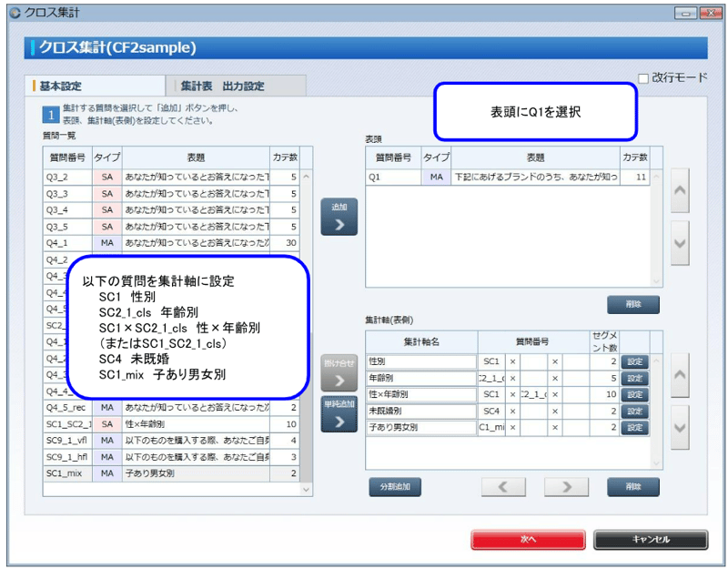Click the left arrow below the 集計軸 table
This screenshot has height=569, width=728.
(x=503, y=486)
